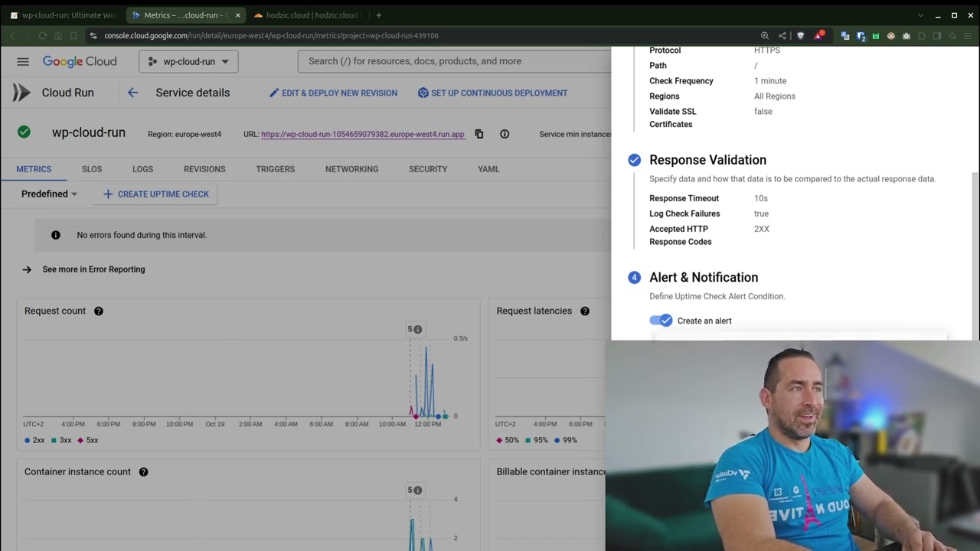Screen dimensions: 980x551
Task: Open the TRIGGERS tab
Action: [275, 169]
